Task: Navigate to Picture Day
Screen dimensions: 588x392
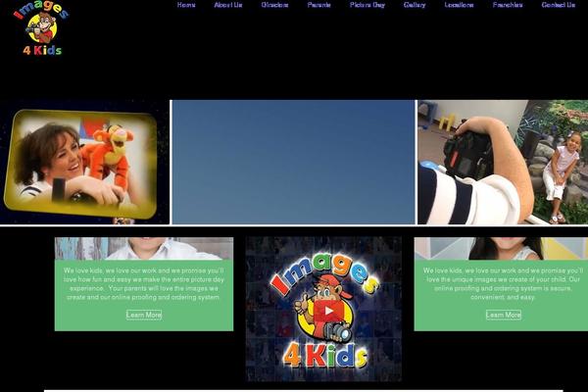Action: pos(367,5)
